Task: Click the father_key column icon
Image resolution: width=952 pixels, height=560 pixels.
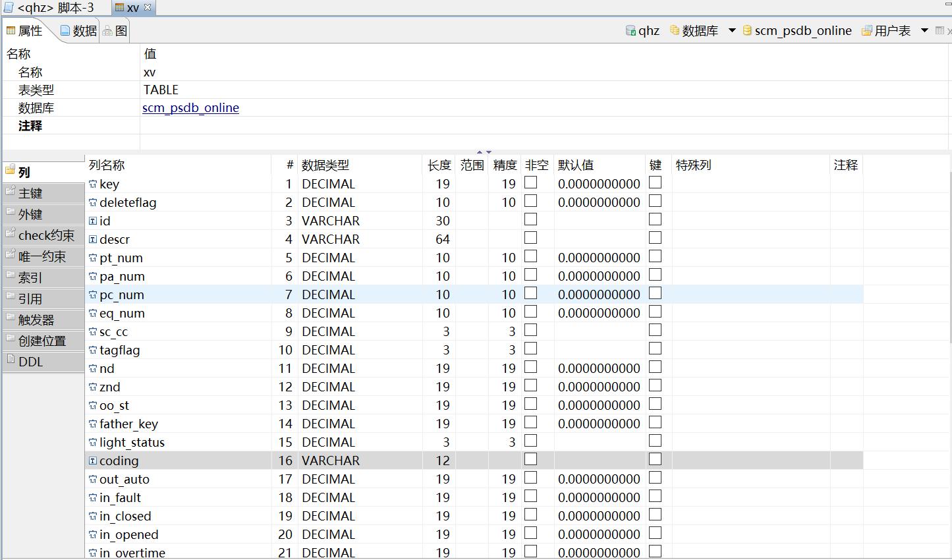Action: pos(93,424)
